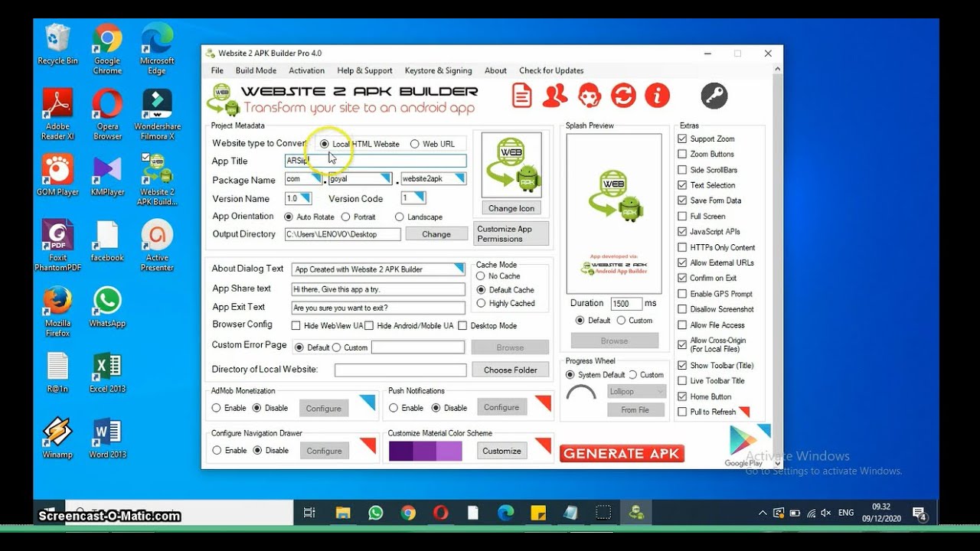The height and width of the screenshot is (551, 980).
Task: Open File Explorer from the taskbar
Action: [342, 513]
